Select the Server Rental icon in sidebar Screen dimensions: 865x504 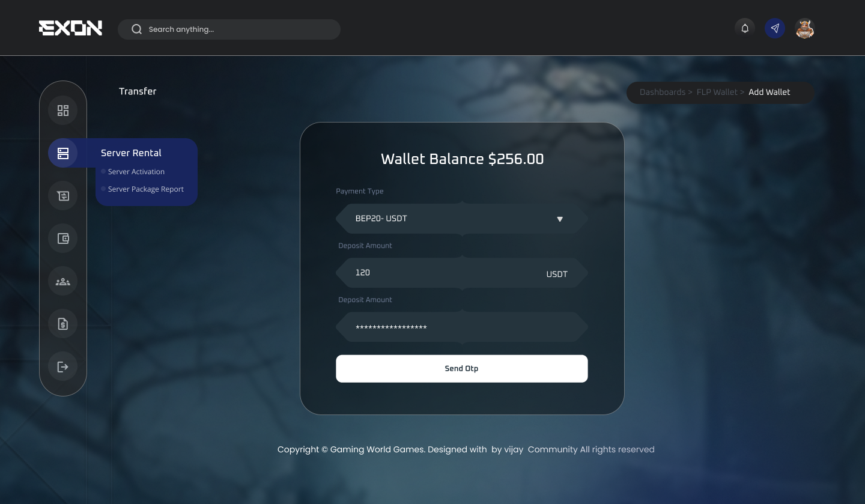coord(62,153)
